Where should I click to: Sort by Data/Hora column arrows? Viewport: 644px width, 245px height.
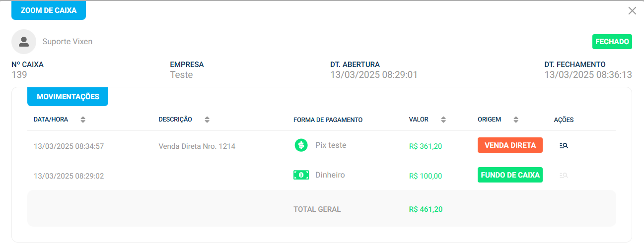click(x=83, y=120)
